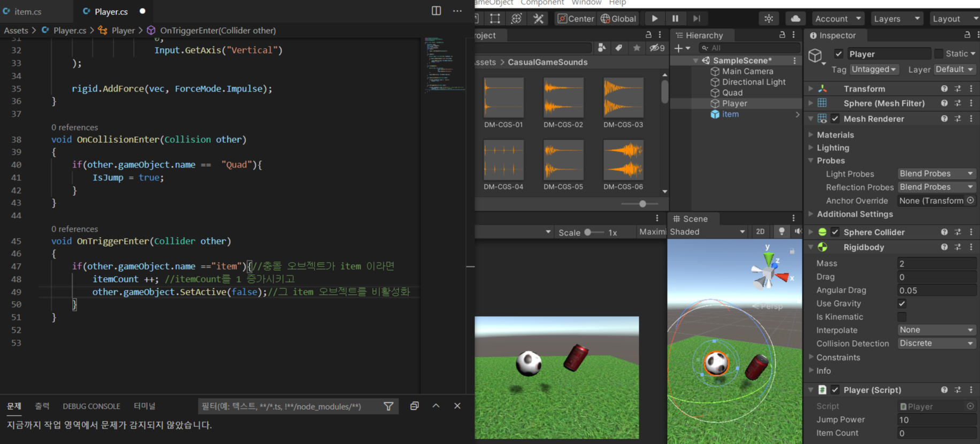Toggle the Center pivot mode button
The height and width of the screenshot is (444, 980).
point(576,18)
